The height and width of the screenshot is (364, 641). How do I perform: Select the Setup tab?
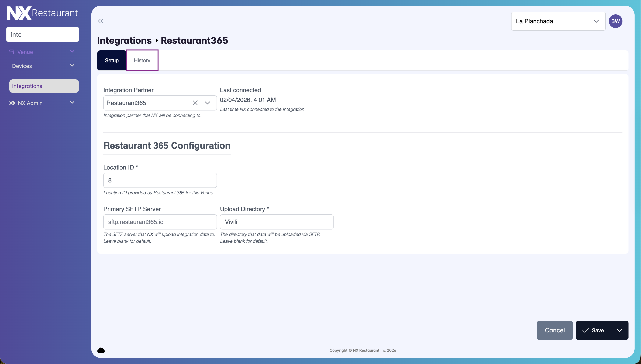[x=112, y=61]
